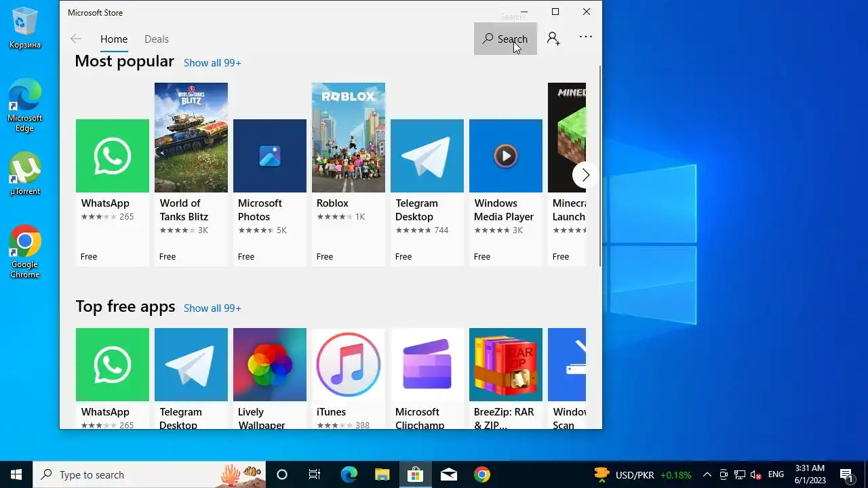Launch Chrome from the taskbar
The image size is (868, 488).
coord(481,474)
